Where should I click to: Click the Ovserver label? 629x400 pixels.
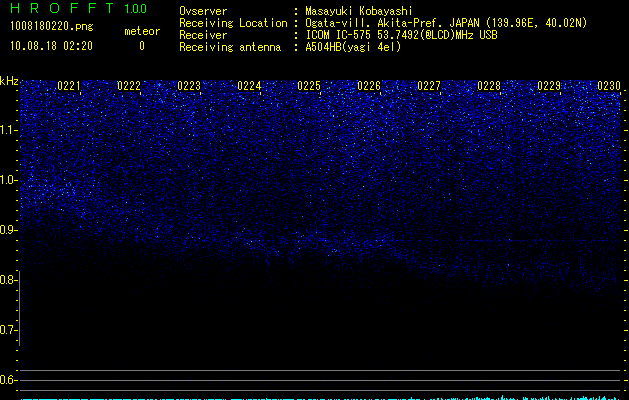203,11
